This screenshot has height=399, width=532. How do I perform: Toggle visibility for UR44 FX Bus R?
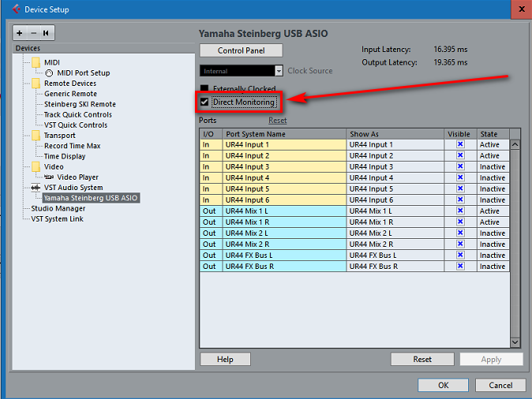[x=460, y=266]
